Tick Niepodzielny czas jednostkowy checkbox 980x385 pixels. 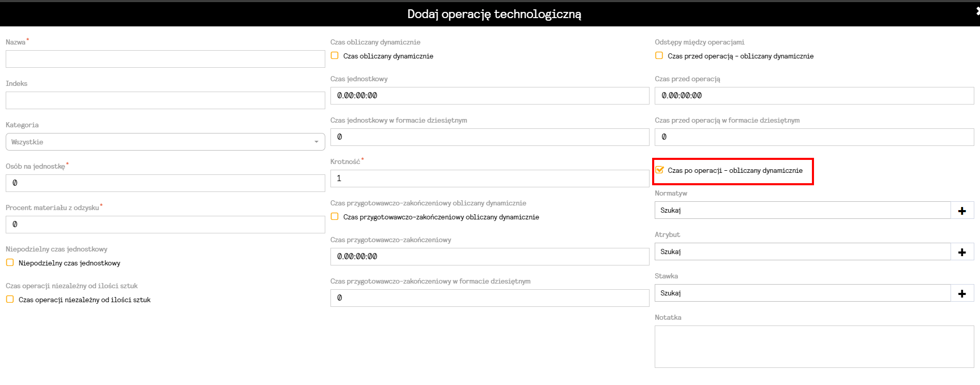[x=10, y=263]
